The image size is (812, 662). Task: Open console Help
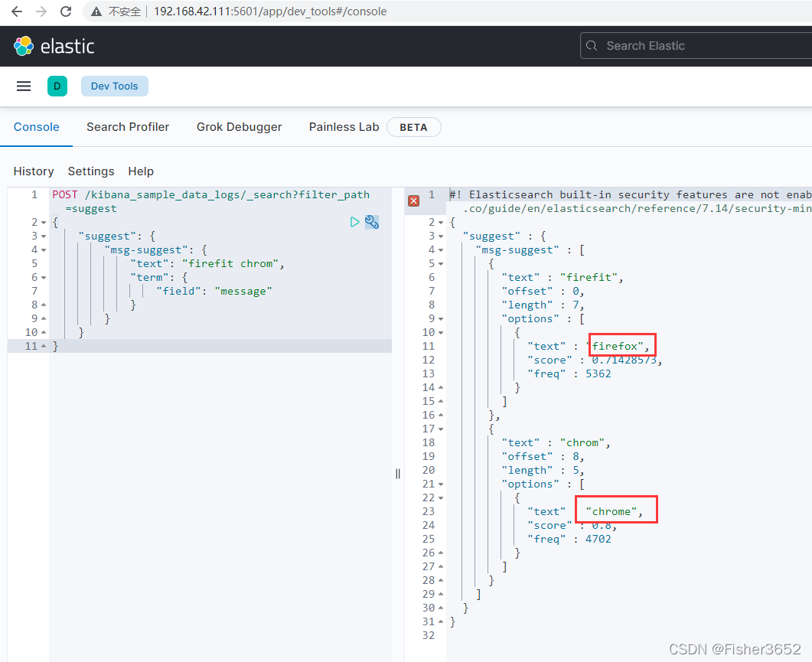pyautogui.click(x=141, y=171)
